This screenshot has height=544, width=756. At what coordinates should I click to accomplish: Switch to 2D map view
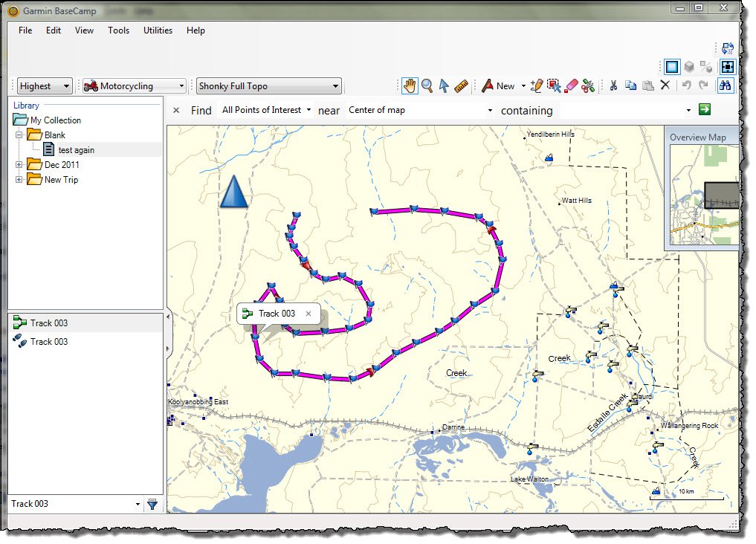671,66
